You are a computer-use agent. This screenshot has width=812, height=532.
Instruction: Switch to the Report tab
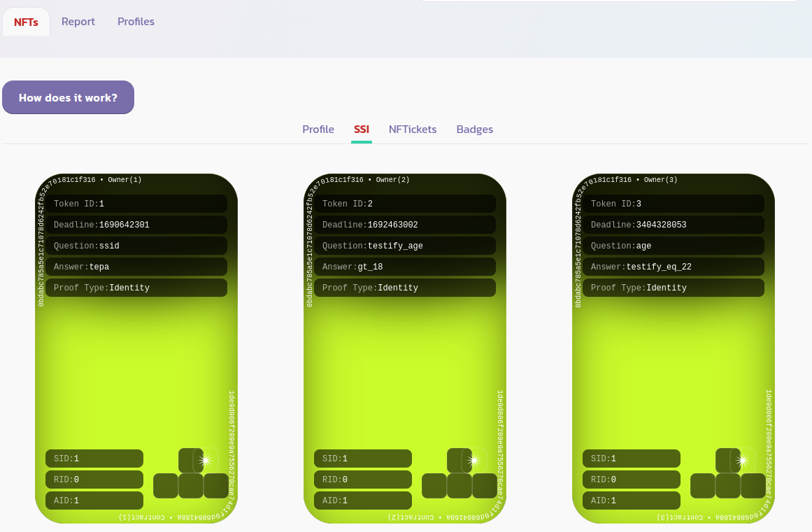[78, 22]
